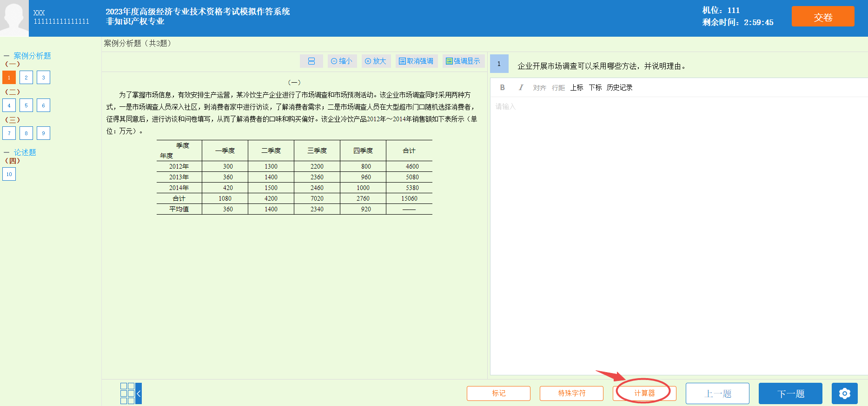The image size is (868, 406).
Task: Jump to question 10
Action: [9, 174]
